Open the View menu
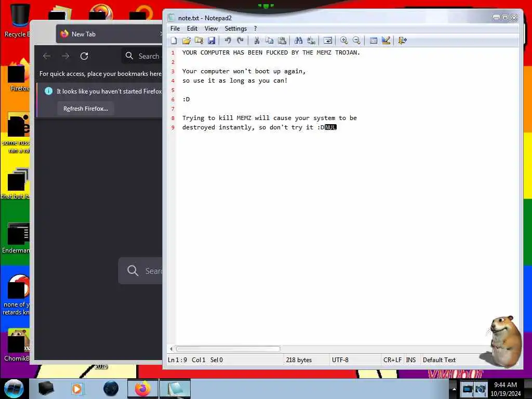Viewport: 532px width, 399px height. click(x=211, y=29)
